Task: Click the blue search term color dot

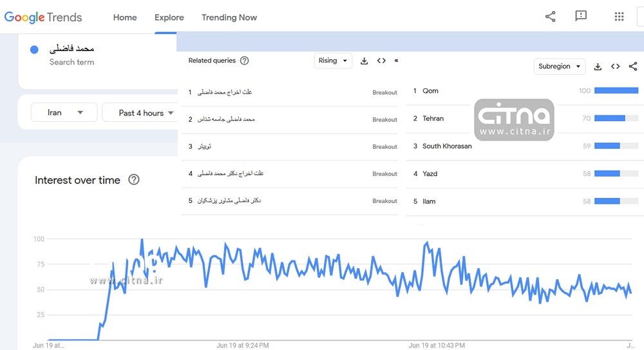Action: (x=35, y=50)
